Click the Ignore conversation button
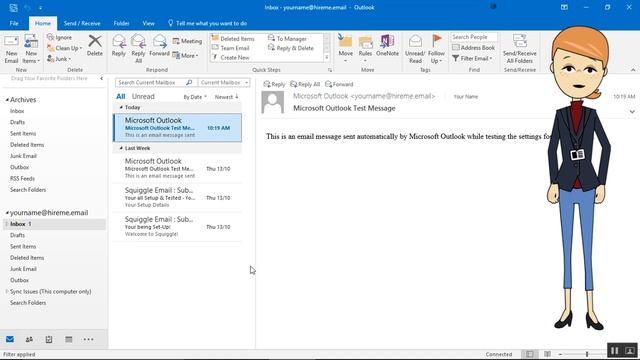Screen dimensions: 640x360 60,38
